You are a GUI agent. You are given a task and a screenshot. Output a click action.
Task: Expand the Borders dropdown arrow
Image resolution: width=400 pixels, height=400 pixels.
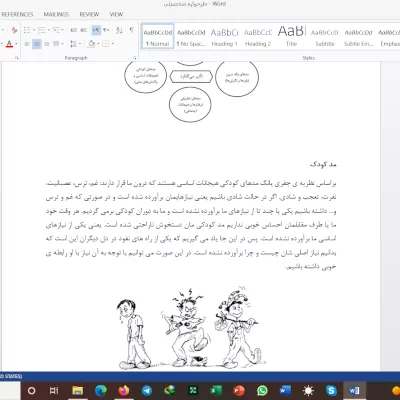point(112,44)
